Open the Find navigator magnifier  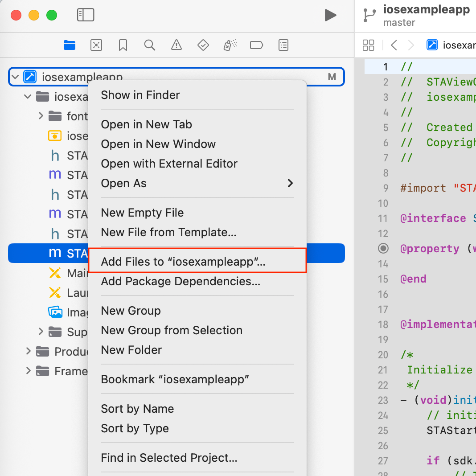(150, 45)
